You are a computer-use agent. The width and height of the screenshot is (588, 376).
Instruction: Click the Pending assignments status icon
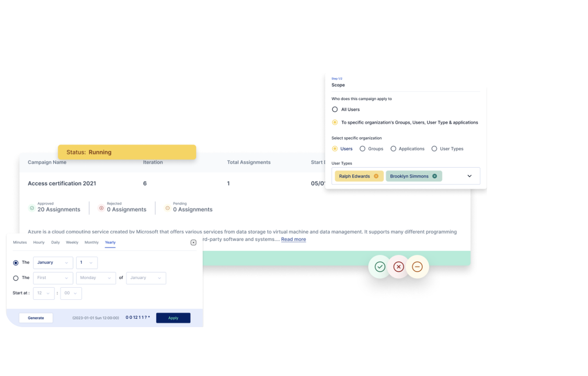[x=168, y=208]
